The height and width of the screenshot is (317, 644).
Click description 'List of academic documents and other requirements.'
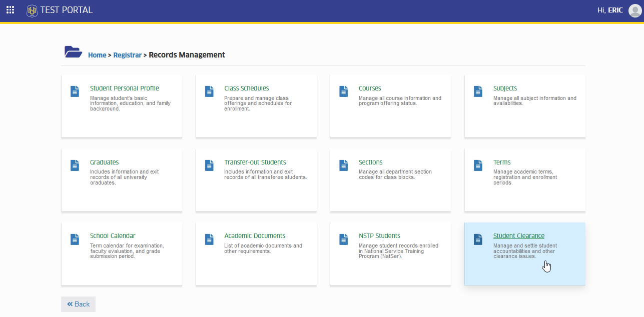pos(263,248)
